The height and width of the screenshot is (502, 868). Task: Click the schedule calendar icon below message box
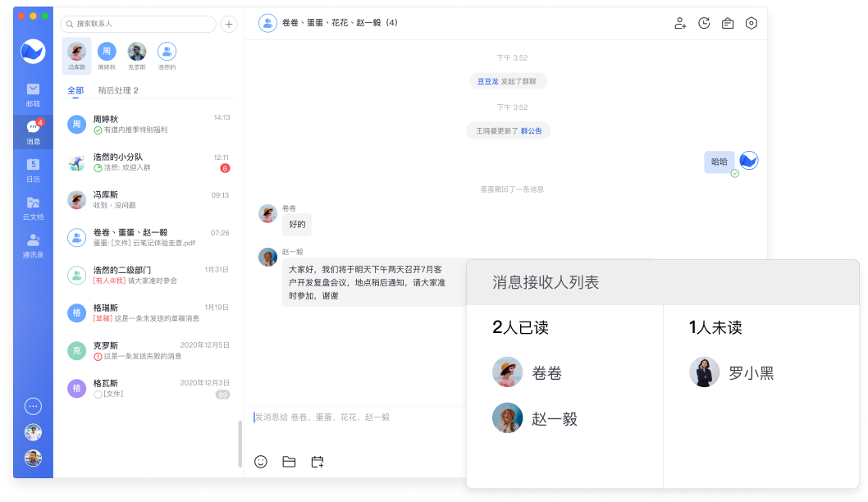pyautogui.click(x=318, y=462)
